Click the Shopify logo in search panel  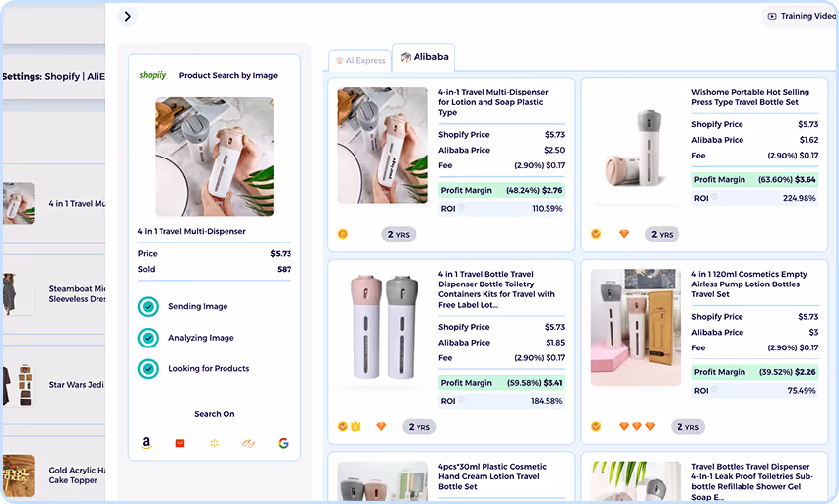(x=153, y=75)
